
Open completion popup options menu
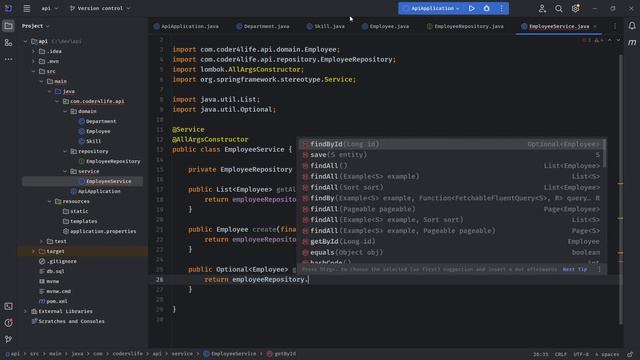click(599, 269)
